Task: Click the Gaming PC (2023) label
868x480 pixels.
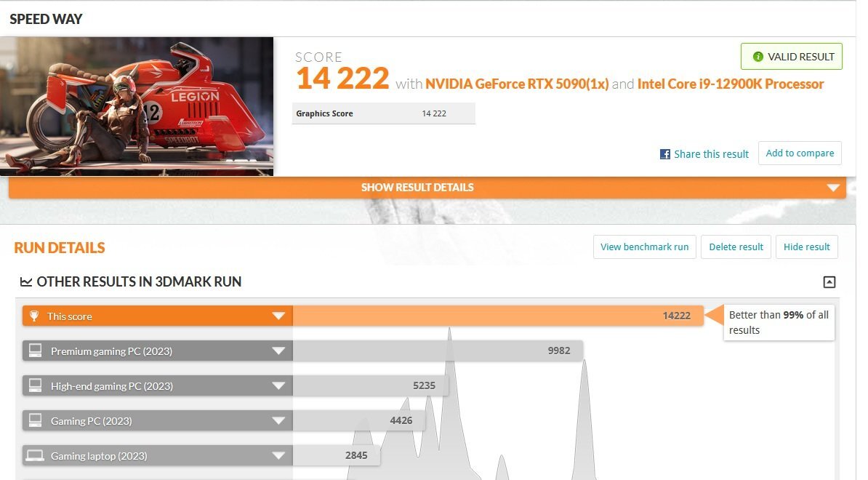Action: (92, 421)
